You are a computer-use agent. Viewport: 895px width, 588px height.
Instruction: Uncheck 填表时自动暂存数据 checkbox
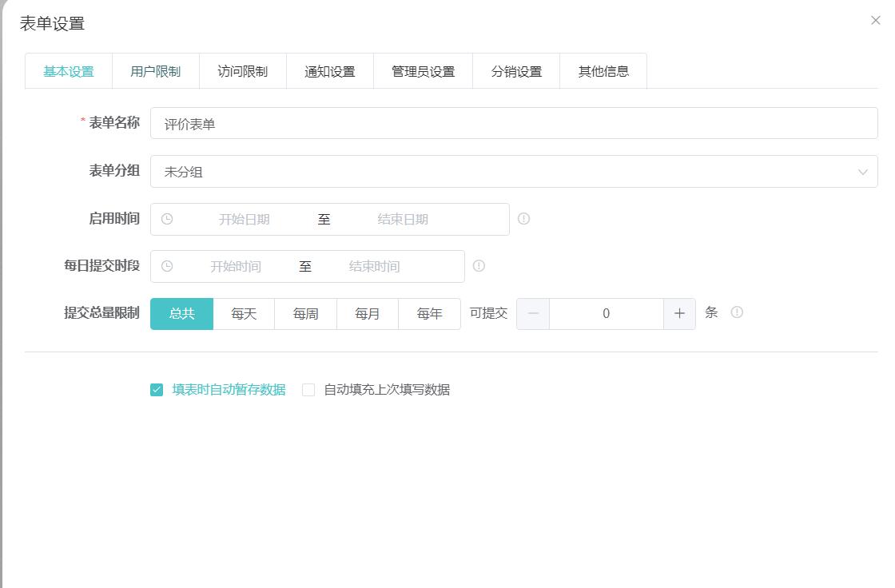tap(157, 390)
